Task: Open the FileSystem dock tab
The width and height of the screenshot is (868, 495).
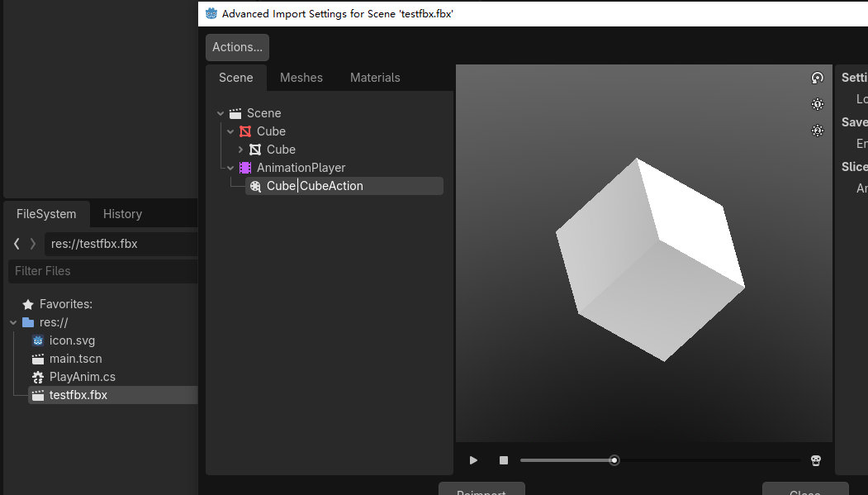Action: click(46, 214)
